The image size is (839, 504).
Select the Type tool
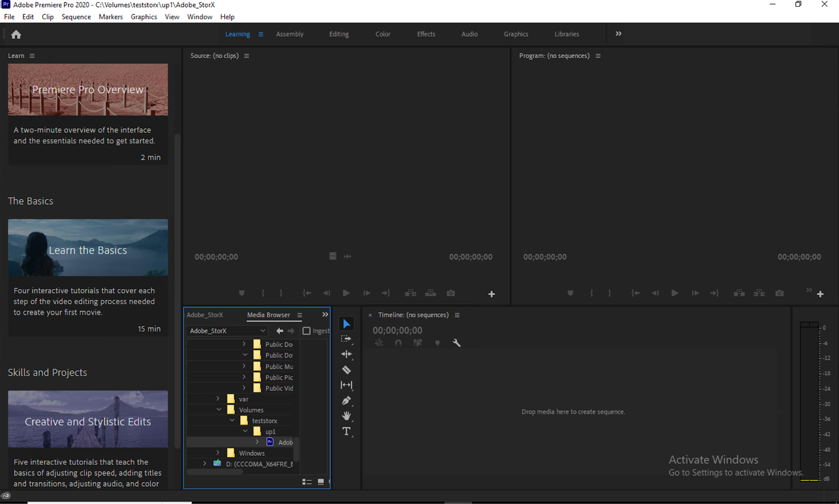pos(346,431)
